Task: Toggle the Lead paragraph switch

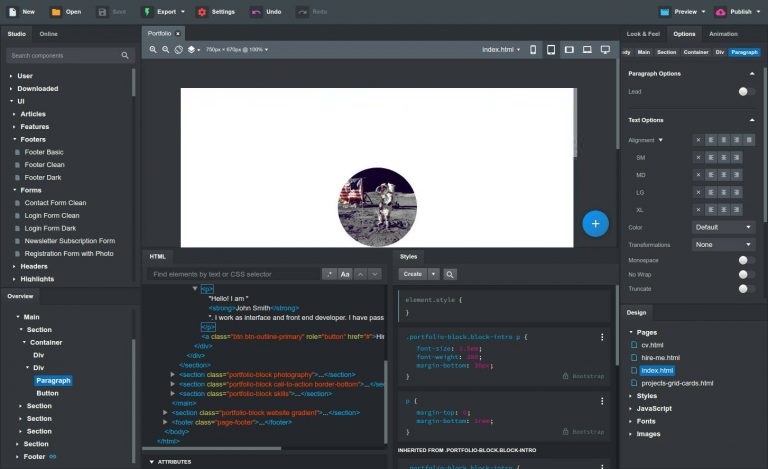Action: tap(746, 92)
